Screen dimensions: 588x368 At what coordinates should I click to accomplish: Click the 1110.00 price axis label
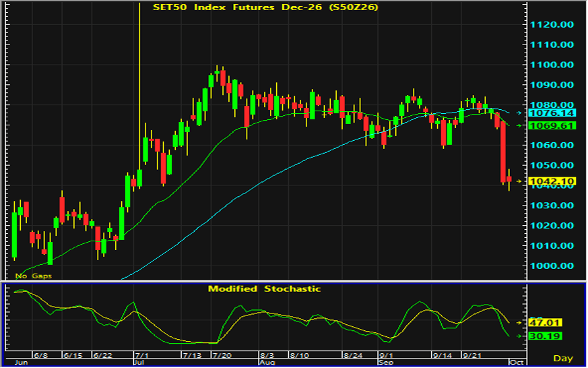552,44
